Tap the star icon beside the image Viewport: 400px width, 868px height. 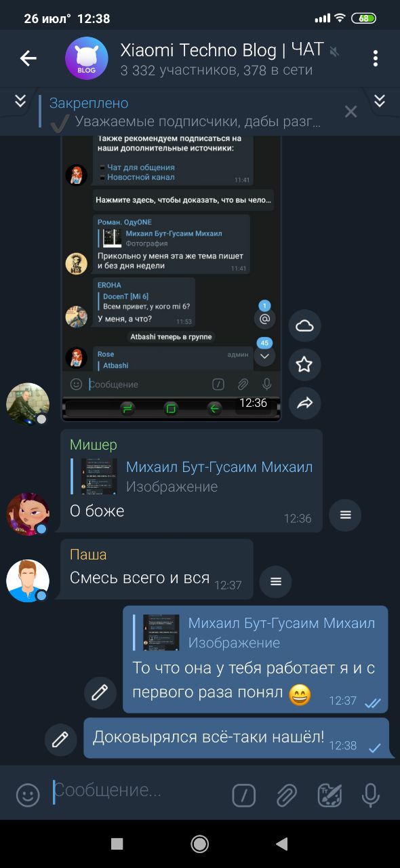[x=304, y=365]
